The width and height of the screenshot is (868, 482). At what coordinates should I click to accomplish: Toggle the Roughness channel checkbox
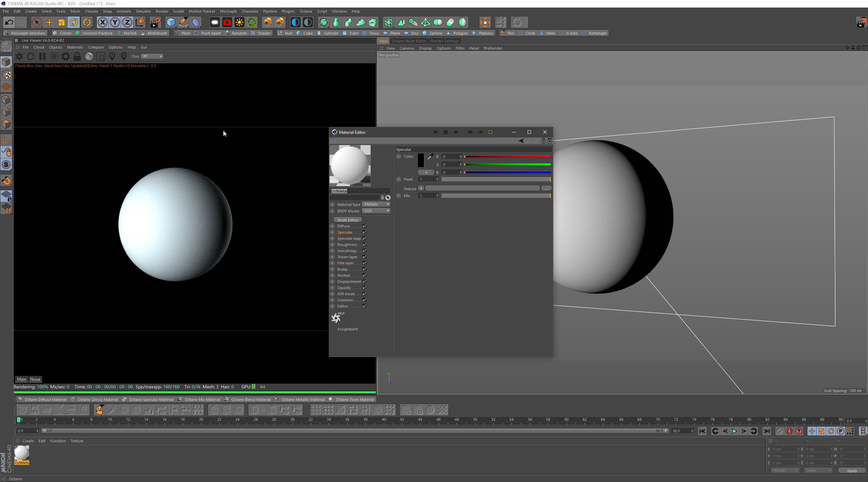click(x=364, y=245)
